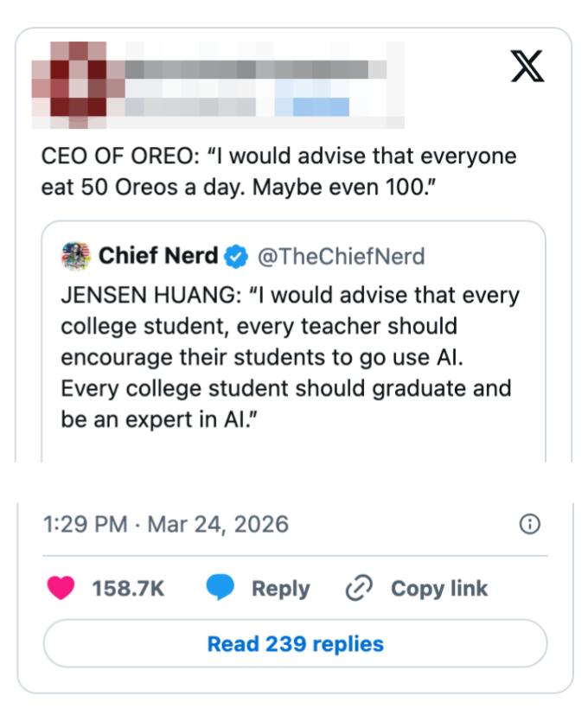Open "Read 239 replies" button
588x728 pixels.
click(295, 644)
